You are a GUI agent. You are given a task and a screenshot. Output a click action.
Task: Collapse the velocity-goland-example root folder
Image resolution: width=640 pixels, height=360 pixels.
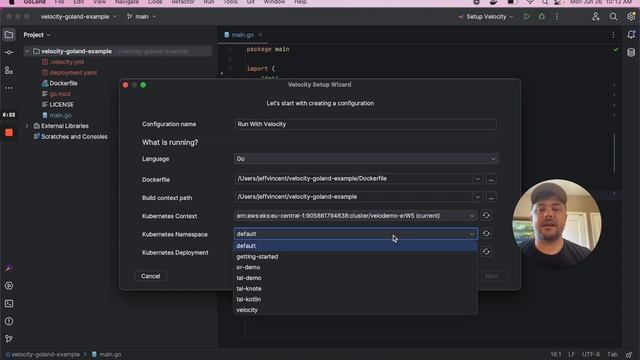pos(27,51)
